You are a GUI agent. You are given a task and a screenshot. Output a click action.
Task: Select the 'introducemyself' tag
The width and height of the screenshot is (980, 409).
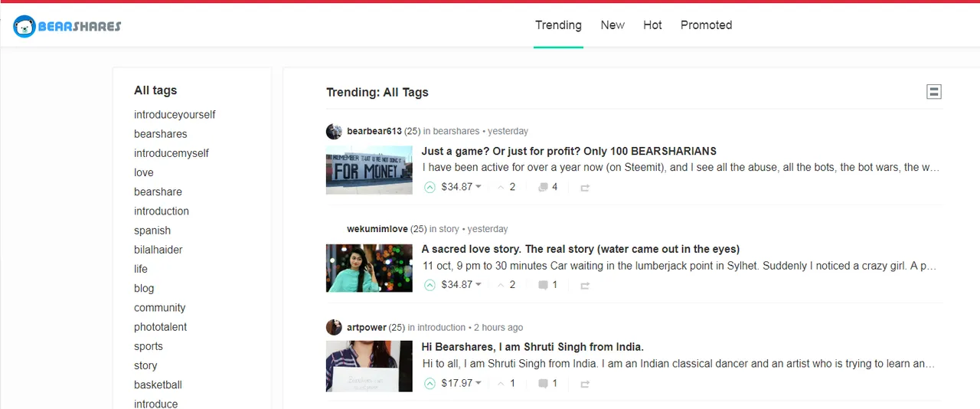click(171, 153)
